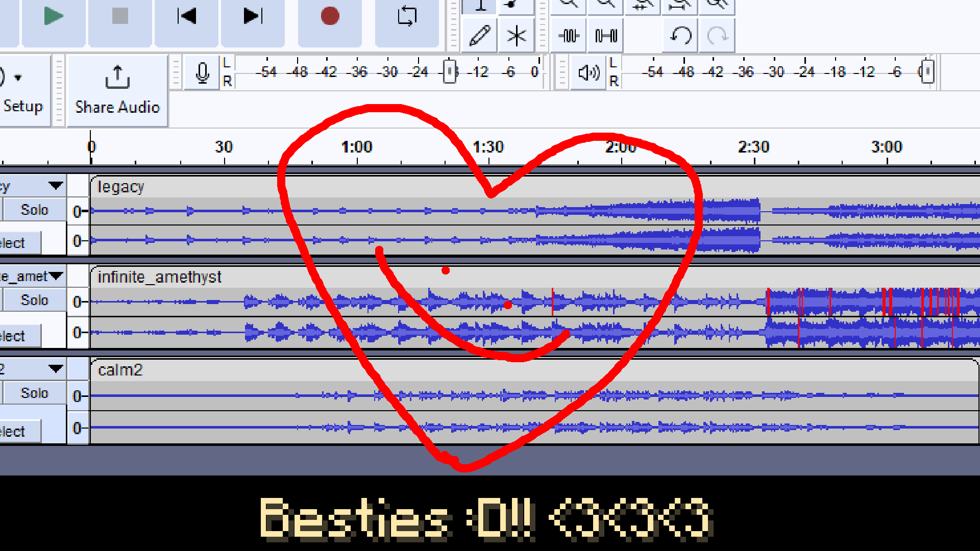The height and width of the screenshot is (551, 980).
Task: Click the legacy clip title bar
Action: 535,187
